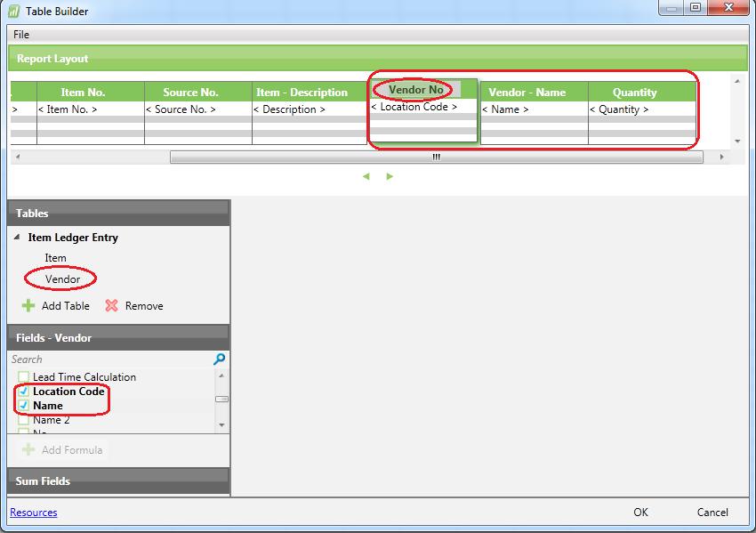Screen dimensions: 756x533
Task: Click the < Quantity > cell
Action: pyautogui.click(x=642, y=109)
